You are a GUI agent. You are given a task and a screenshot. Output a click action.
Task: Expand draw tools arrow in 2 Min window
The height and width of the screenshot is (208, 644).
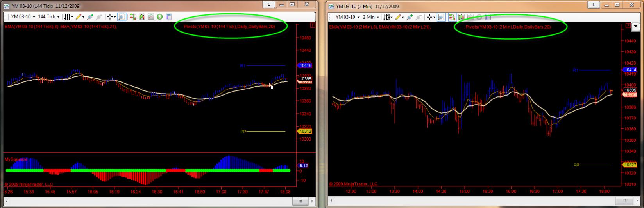[403, 17]
